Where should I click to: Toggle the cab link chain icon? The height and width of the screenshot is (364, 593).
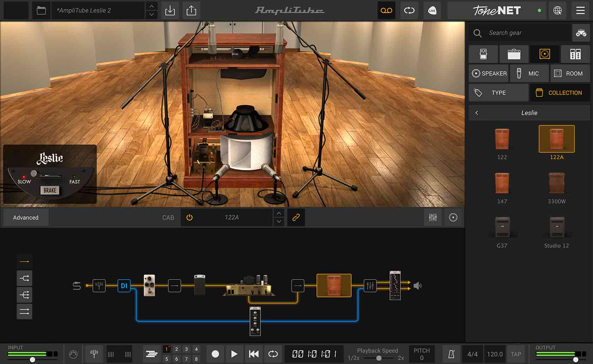(296, 218)
